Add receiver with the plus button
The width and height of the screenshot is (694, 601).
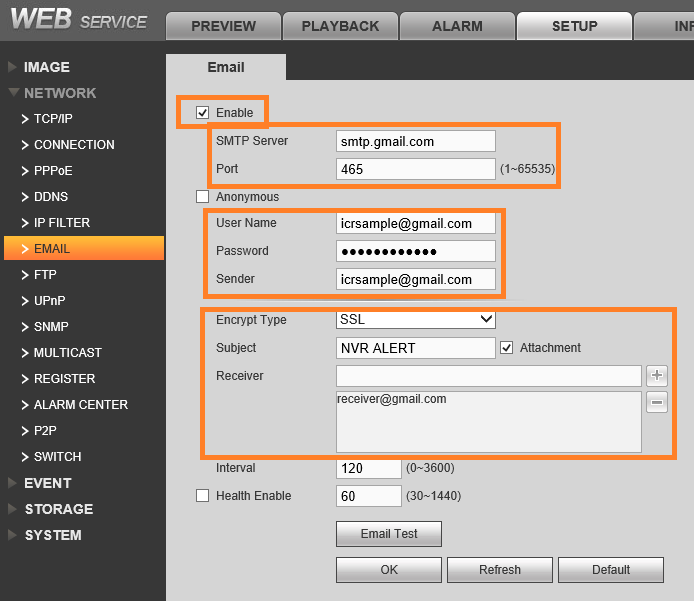[x=657, y=376]
